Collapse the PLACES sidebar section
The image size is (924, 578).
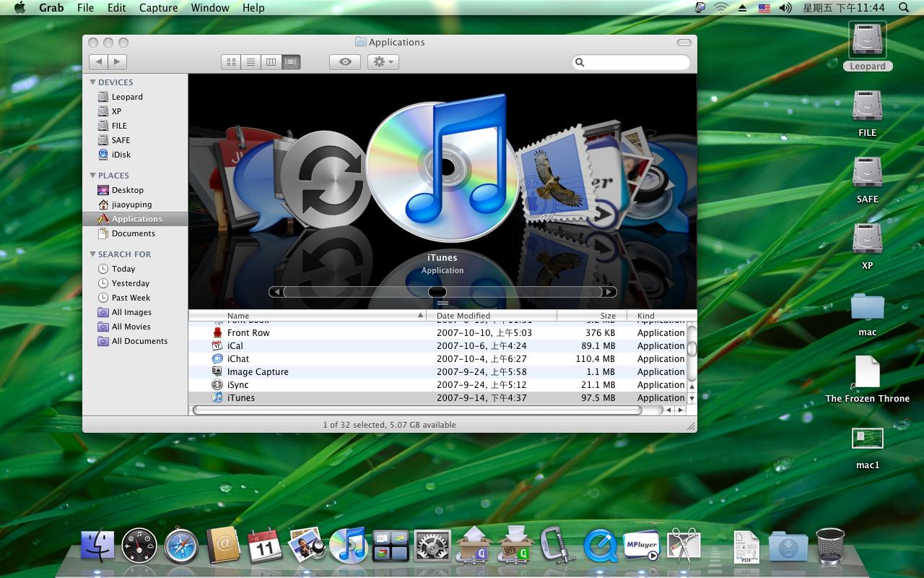click(92, 176)
